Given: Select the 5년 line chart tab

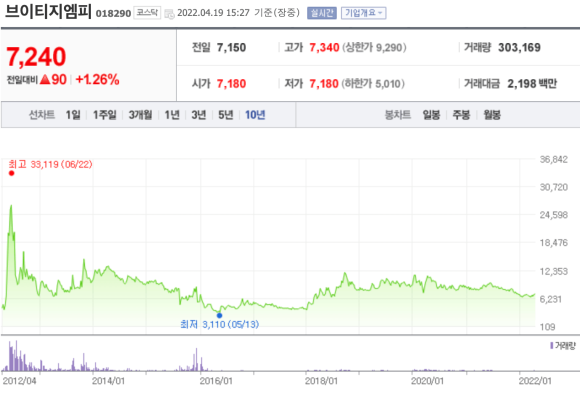Looking at the screenshot, I should (226, 115).
